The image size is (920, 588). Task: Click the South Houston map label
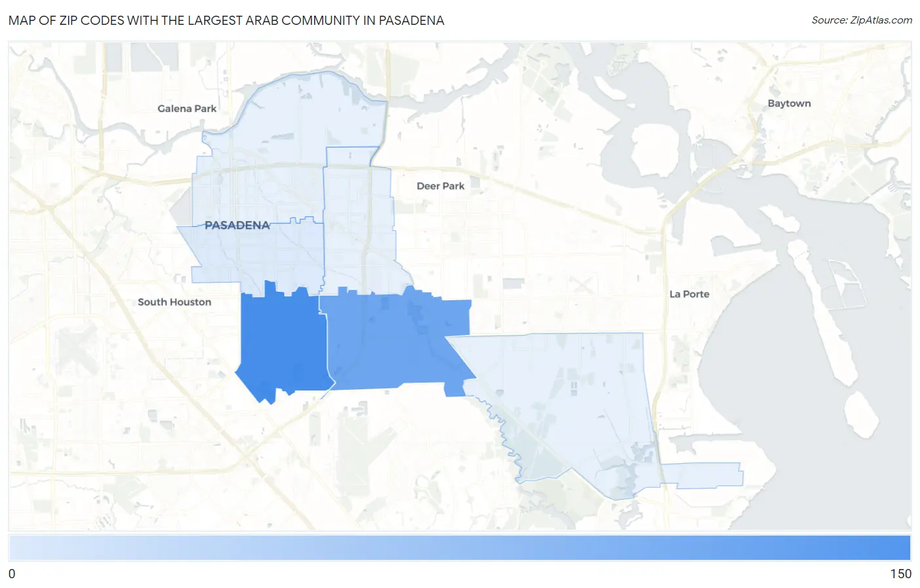[174, 302]
